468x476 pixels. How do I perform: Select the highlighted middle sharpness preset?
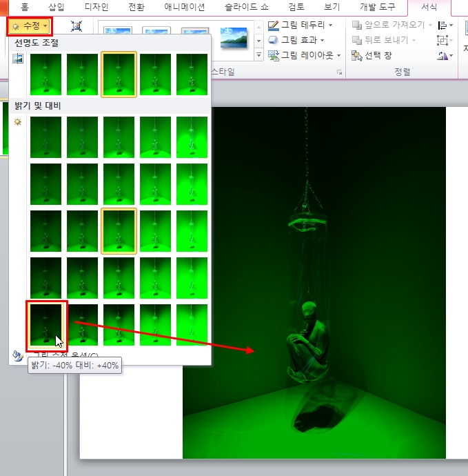[x=119, y=75]
